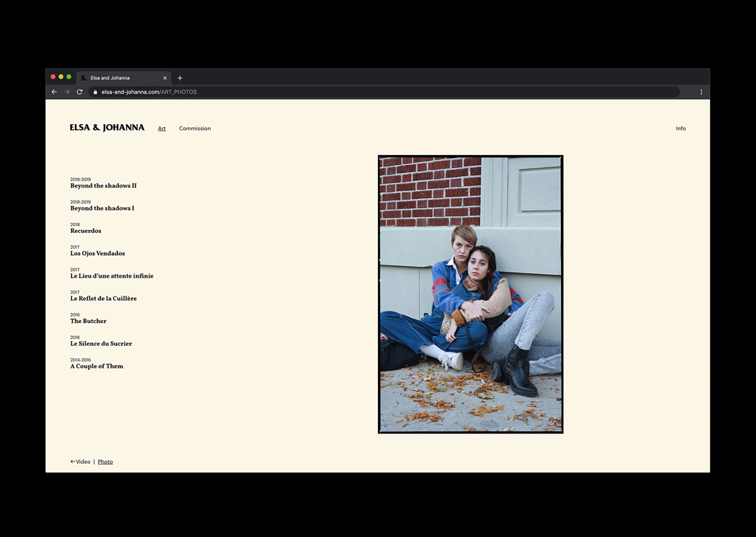
Task: Open Le Silence du Sucrier series
Action: pos(101,343)
